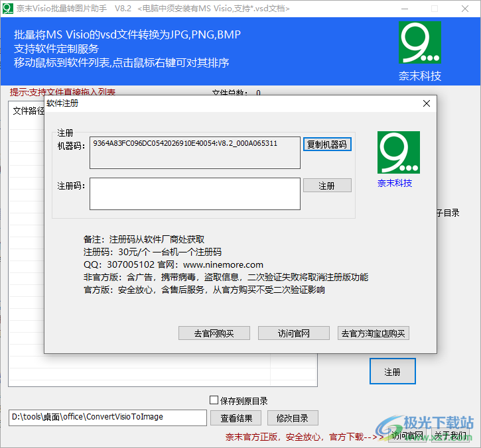
Task: Click the 复制机器码 button
Action: (x=327, y=144)
